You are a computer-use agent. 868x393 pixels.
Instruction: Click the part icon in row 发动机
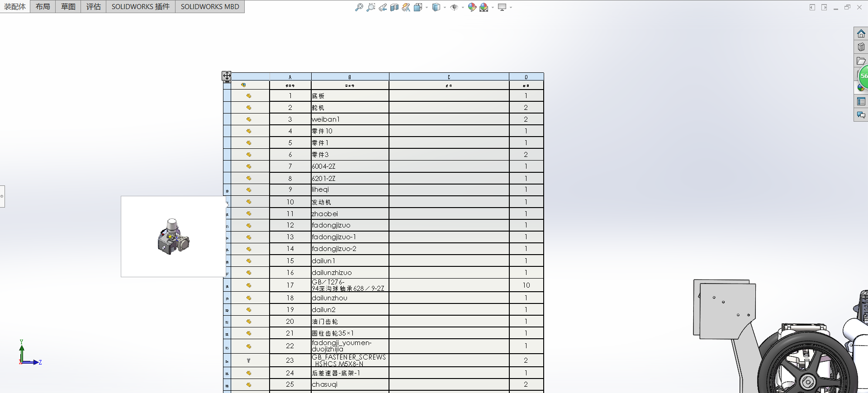(249, 202)
